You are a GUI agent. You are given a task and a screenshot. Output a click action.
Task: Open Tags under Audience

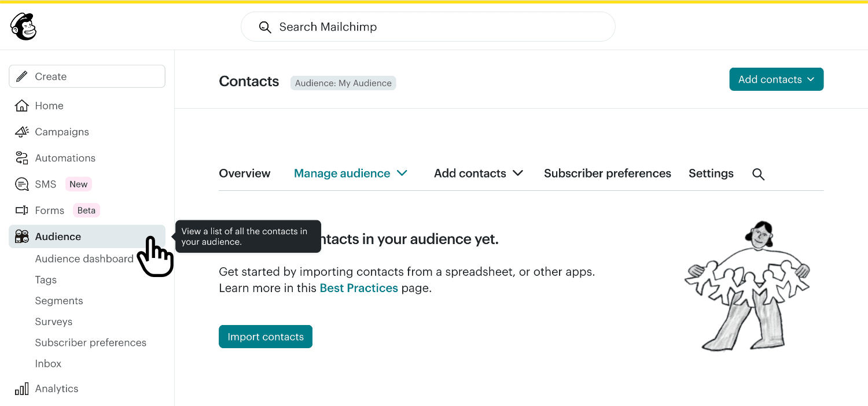tap(46, 280)
